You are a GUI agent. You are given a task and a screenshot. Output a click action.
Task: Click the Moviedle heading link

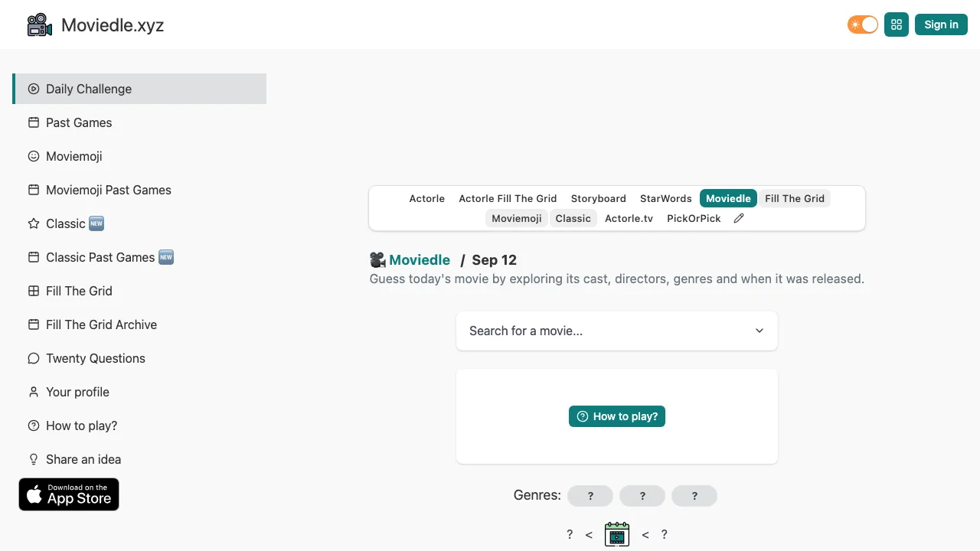420,260
